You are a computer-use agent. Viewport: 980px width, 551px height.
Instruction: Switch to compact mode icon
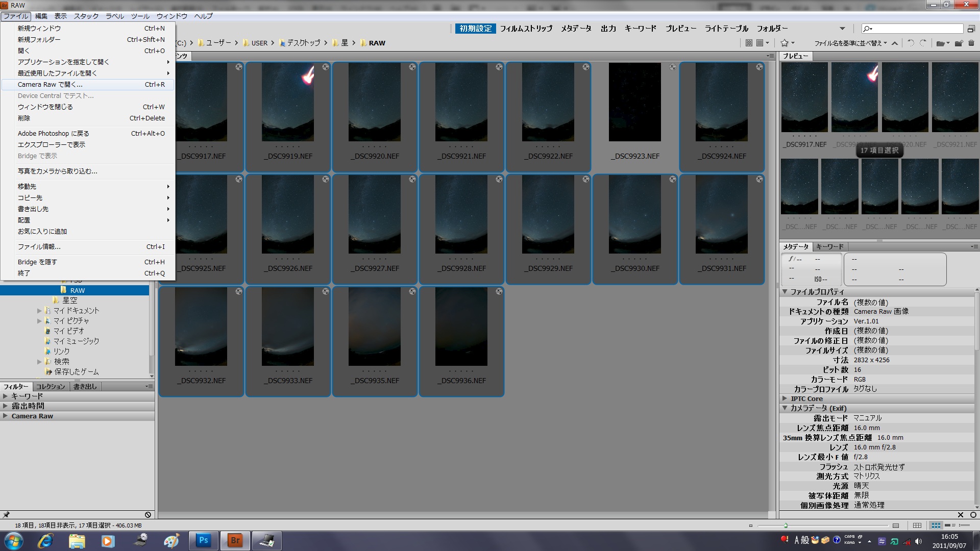point(971,29)
